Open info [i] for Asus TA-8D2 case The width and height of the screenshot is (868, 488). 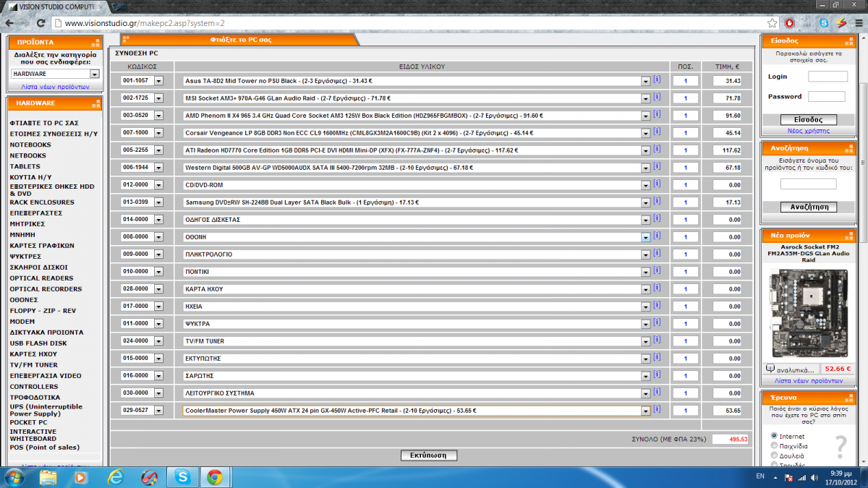(657, 80)
